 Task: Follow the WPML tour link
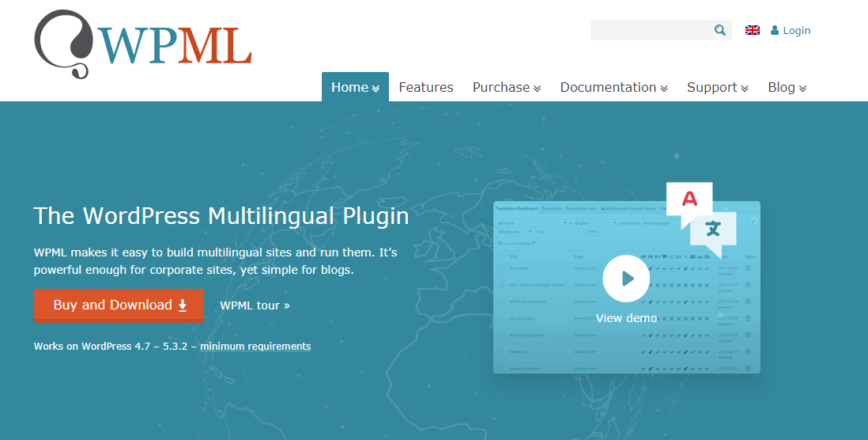tap(255, 305)
